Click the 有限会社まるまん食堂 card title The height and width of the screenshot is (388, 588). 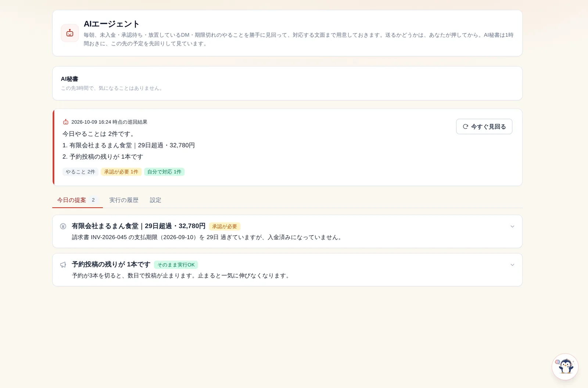click(139, 226)
